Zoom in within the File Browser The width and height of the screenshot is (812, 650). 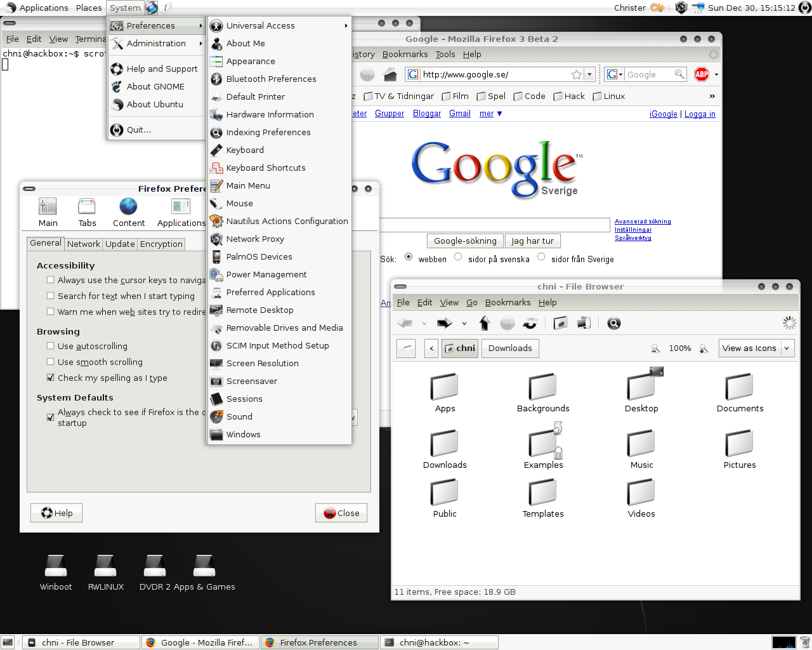coord(704,348)
